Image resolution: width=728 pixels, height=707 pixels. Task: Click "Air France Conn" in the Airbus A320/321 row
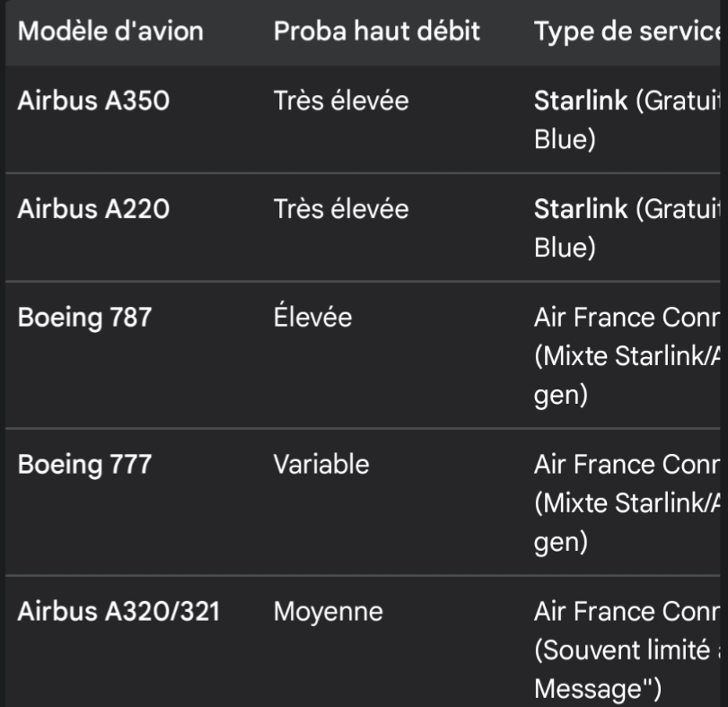[x=627, y=612]
